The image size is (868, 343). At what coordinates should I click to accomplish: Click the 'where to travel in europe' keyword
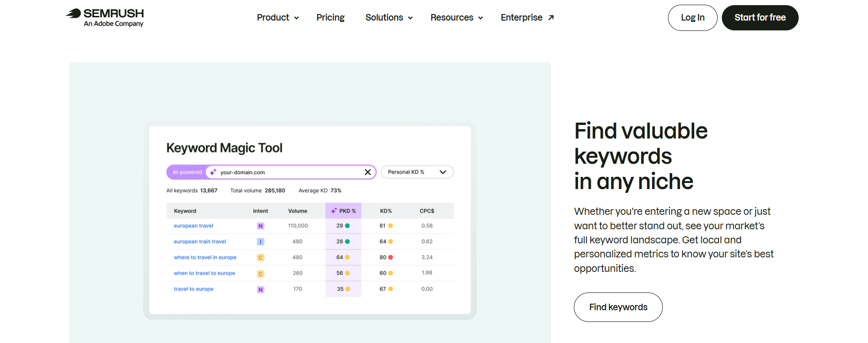tap(205, 257)
